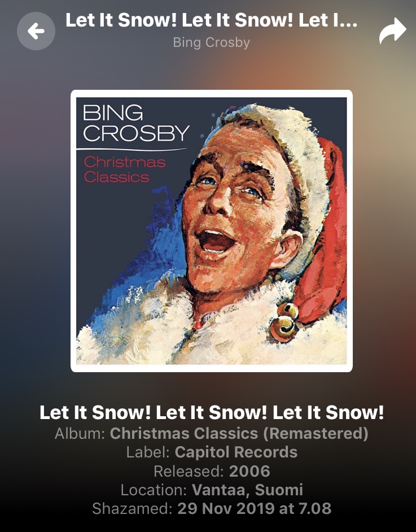416x532 pixels.
Task: Click the red Christmas Classics cover text
Action: point(124,169)
